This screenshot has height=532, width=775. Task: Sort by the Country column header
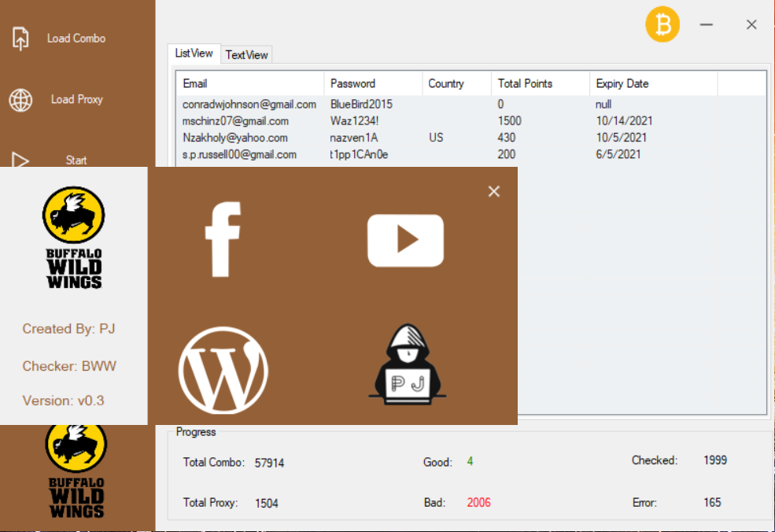pyautogui.click(x=456, y=83)
